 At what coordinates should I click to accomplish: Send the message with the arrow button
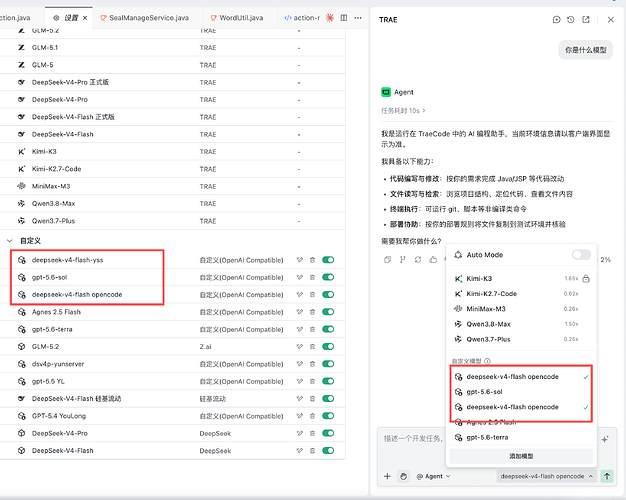click(x=607, y=476)
